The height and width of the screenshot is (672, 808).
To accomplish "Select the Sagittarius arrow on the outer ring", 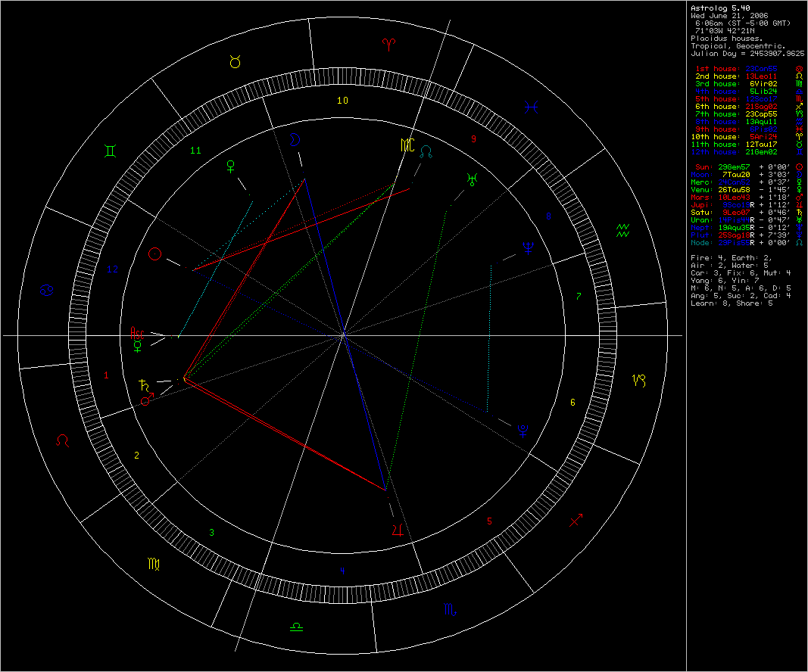I will click(x=577, y=521).
